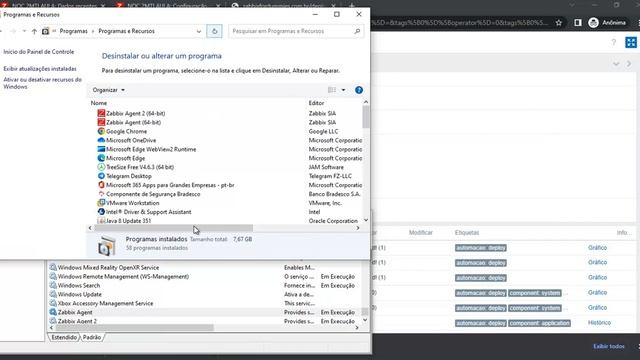The width and height of the screenshot is (640, 360).
Task: Open Início do Painel de Controle link
Action: [x=39, y=52]
